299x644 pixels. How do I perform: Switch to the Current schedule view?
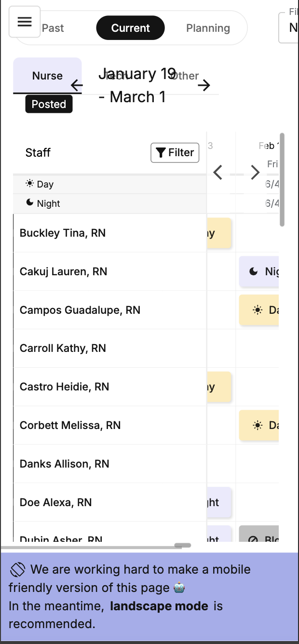(130, 28)
